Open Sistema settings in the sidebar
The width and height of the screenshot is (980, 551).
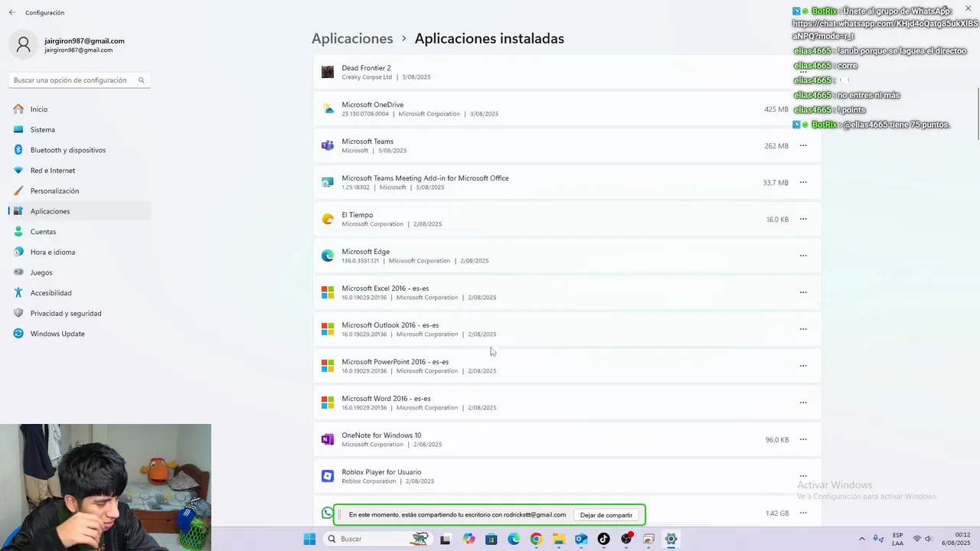pyautogui.click(x=80, y=129)
